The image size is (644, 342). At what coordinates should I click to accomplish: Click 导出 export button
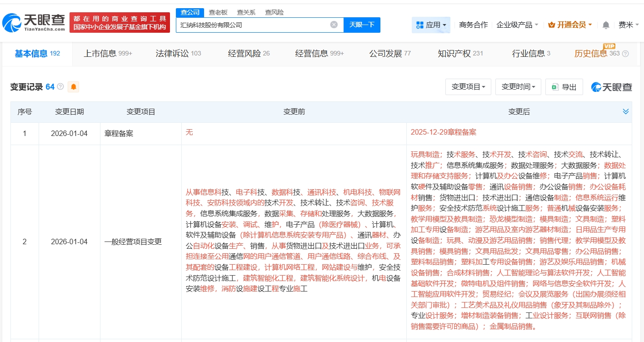pos(564,87)
